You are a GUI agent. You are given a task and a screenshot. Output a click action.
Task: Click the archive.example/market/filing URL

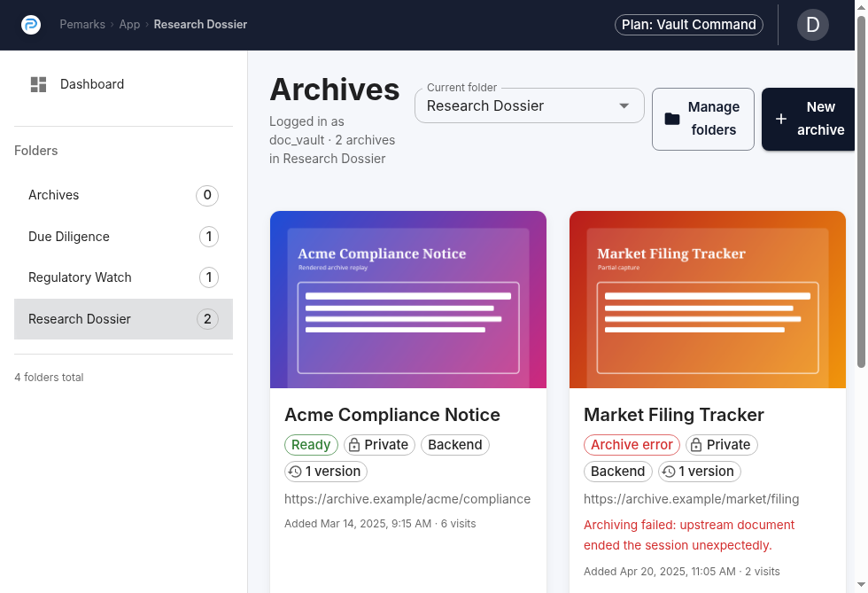[x=692, y=499]
